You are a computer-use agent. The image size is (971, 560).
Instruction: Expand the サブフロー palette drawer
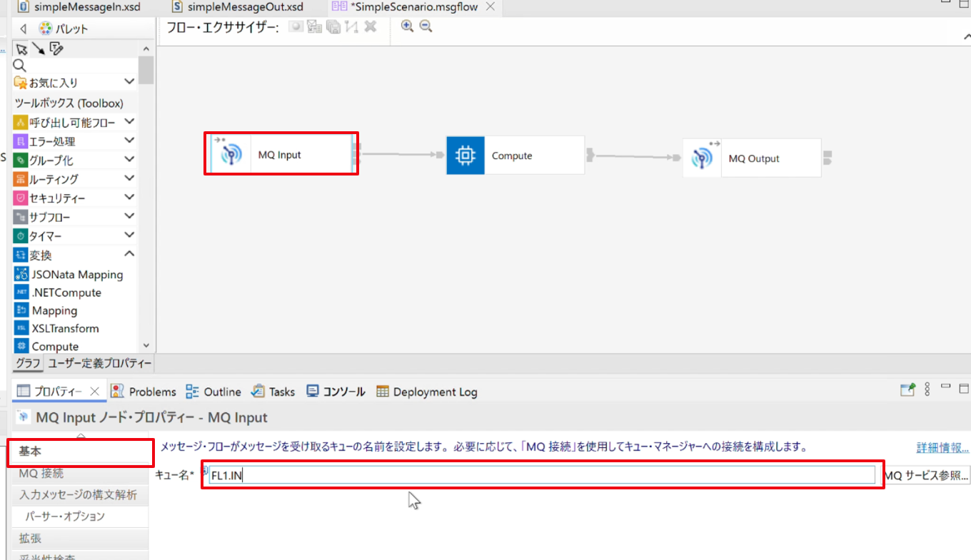point(129,215)
